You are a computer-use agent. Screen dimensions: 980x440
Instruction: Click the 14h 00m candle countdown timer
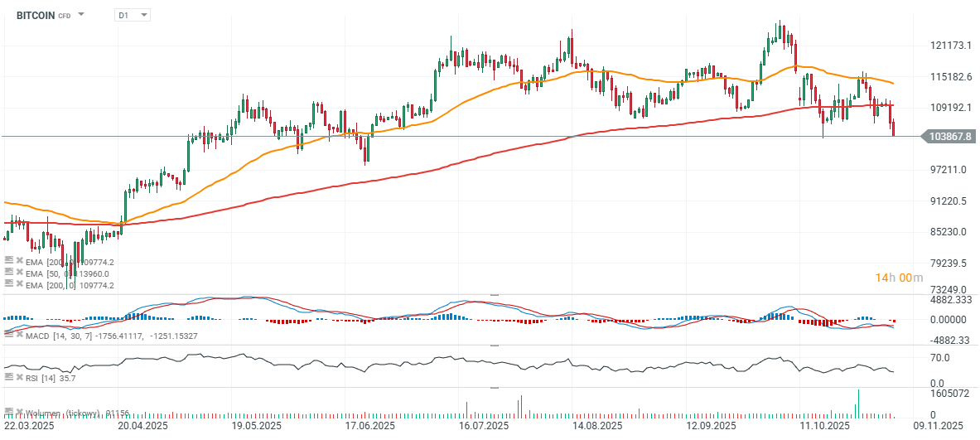point(899,277)
